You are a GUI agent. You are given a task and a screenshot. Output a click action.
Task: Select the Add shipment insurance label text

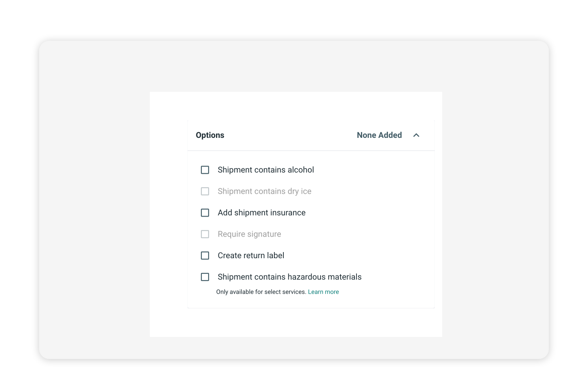point(261,213)
